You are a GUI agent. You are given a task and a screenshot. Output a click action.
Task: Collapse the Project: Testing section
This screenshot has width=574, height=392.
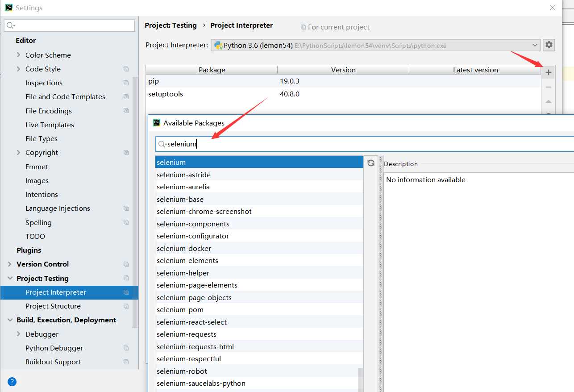coord(9,278)
